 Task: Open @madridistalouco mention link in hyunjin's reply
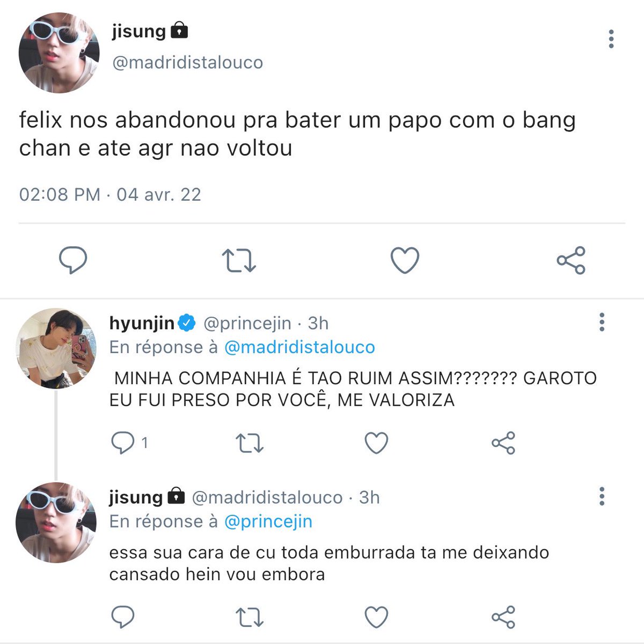299,347
